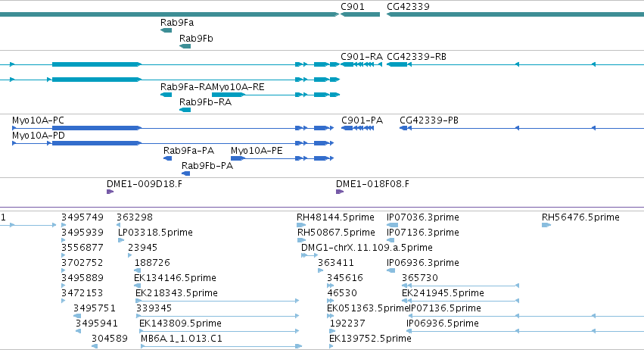Click EK143809.5prime label

pyautogui.click(x=180, y=323)
